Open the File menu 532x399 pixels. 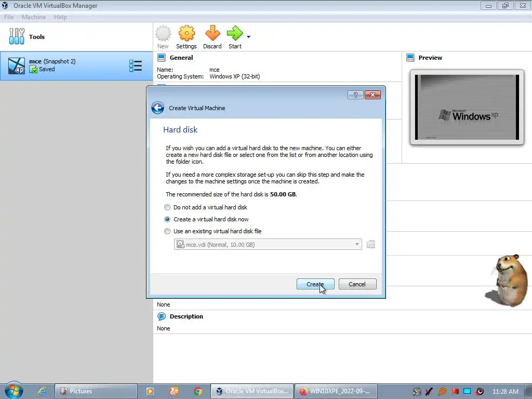[x=9, y=17]
